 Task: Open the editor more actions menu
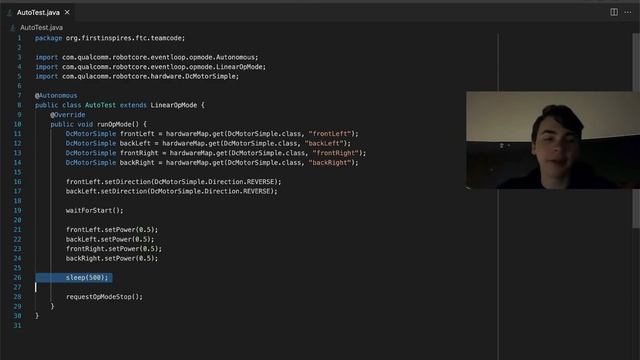[x=628, y=12]
